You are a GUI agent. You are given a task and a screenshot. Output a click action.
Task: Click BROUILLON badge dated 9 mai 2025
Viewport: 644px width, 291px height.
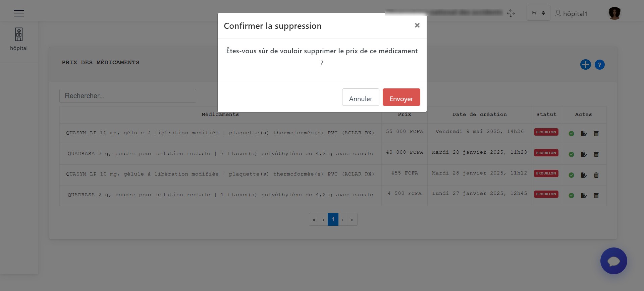pyautogui.click(x=546, y=132)
